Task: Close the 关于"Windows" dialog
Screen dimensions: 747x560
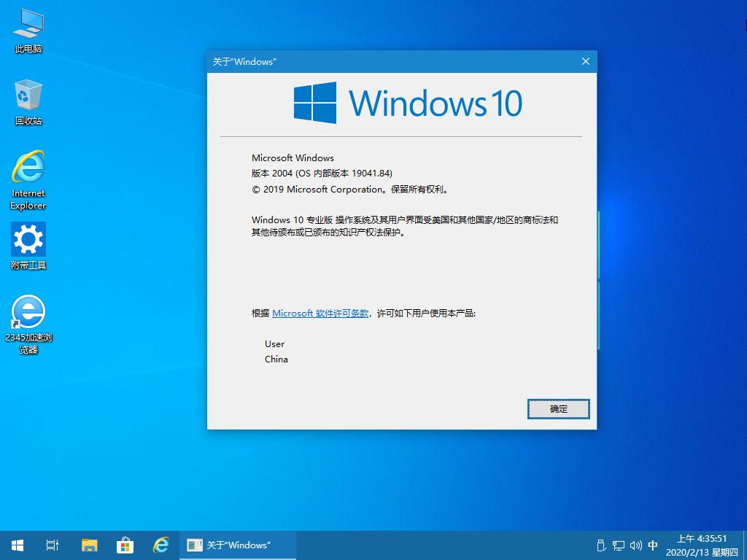Action: (586, 61)
